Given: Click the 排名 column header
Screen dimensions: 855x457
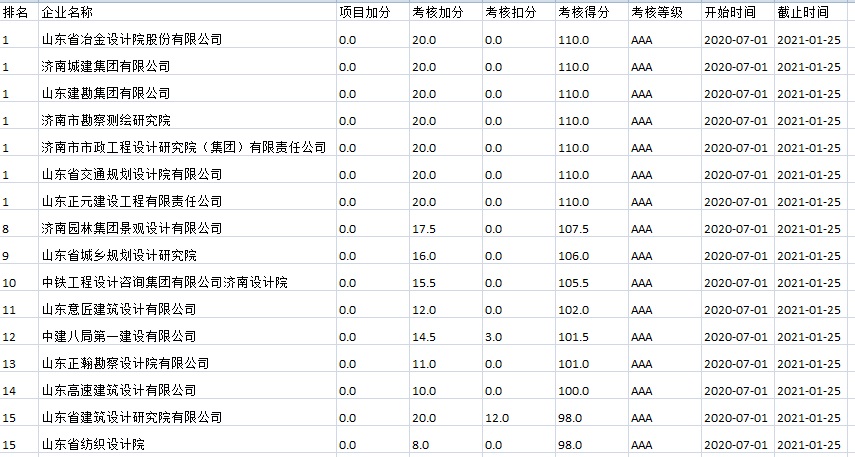Looking at the screenshot, I should [15, 13].
